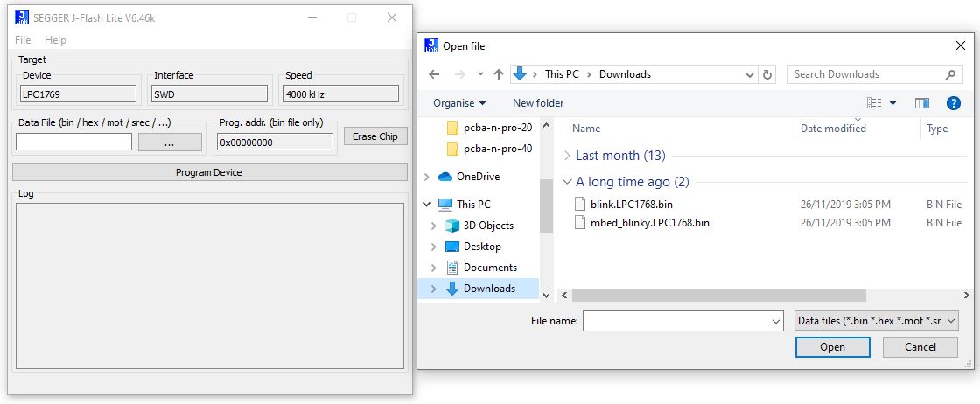
Task: Select This PC in navigation tree
Action: pyautogui.click(x=465, y=204)
